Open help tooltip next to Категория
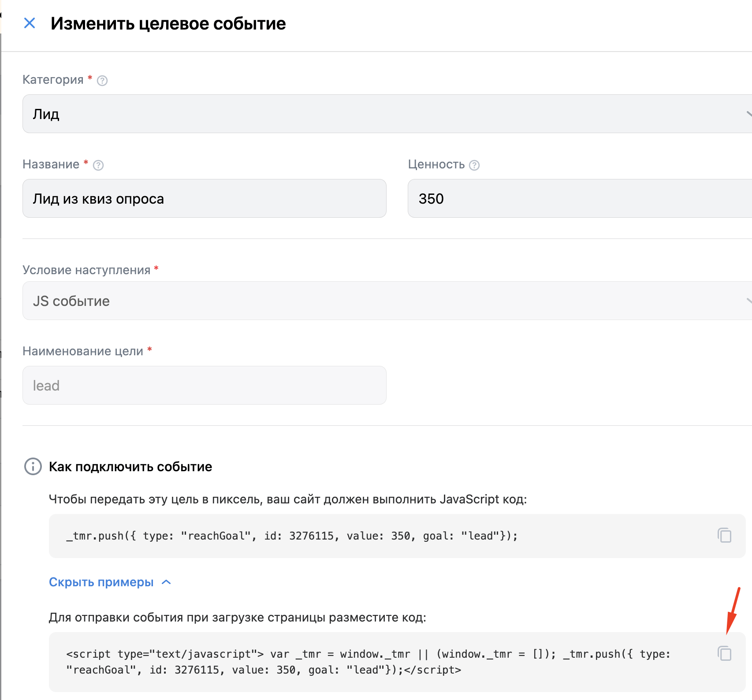Viewport: 752px width, 700px height. (102, 81)
